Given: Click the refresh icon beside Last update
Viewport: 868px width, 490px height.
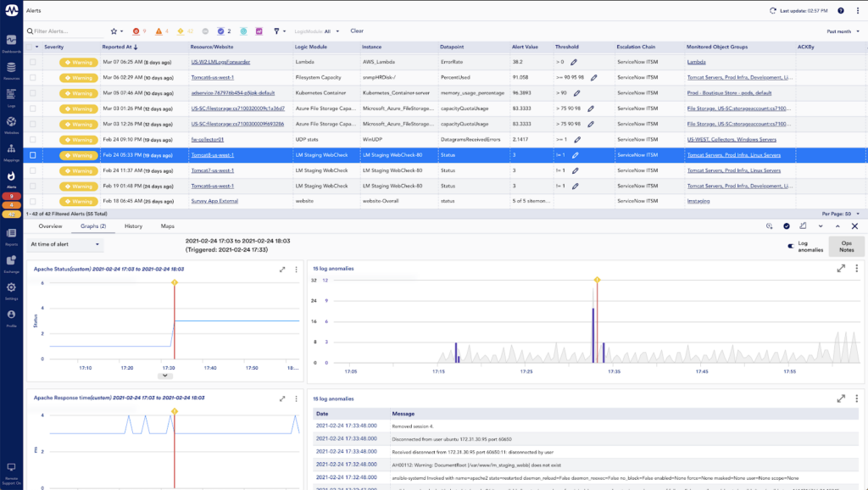Looking at the screenshot, I should pyautogui.click(x=772, y=10).
